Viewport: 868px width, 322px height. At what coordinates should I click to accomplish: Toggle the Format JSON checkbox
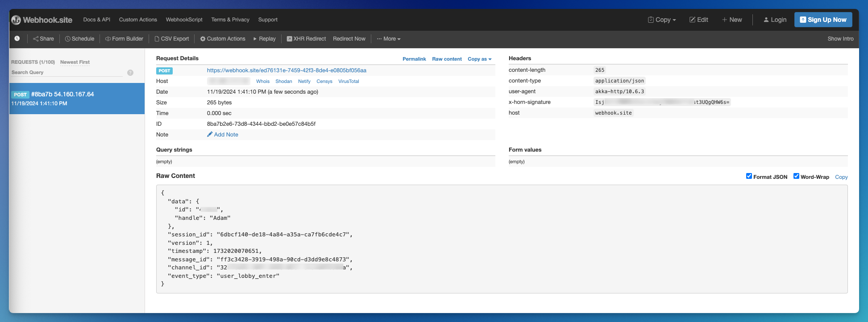(x=749, y=176)
